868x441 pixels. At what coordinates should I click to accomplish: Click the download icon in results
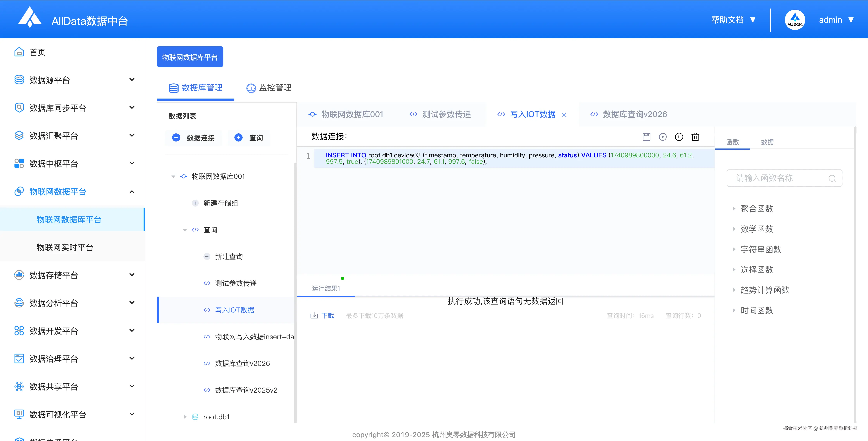click(314, 315)
